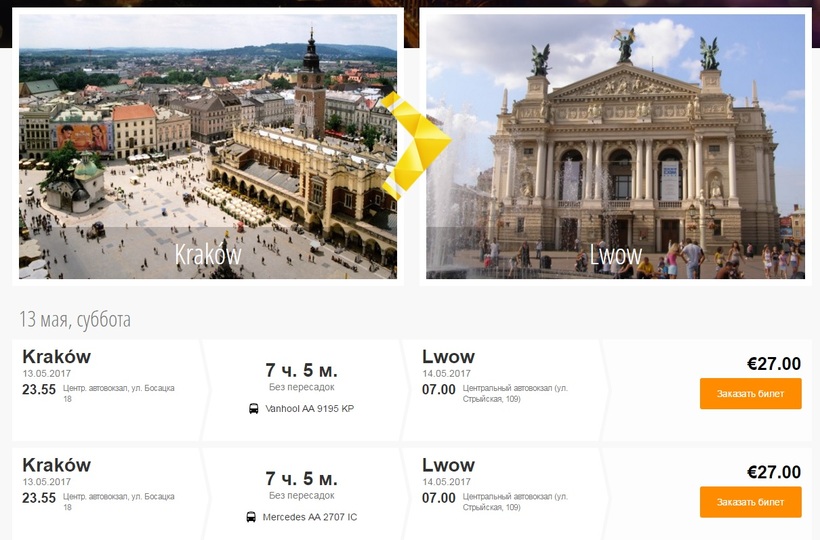Viewport: 820px width, 540px height.
Task: Click Mercedes AA 2707 IC bus label
Action: click(x=310, y=517)
